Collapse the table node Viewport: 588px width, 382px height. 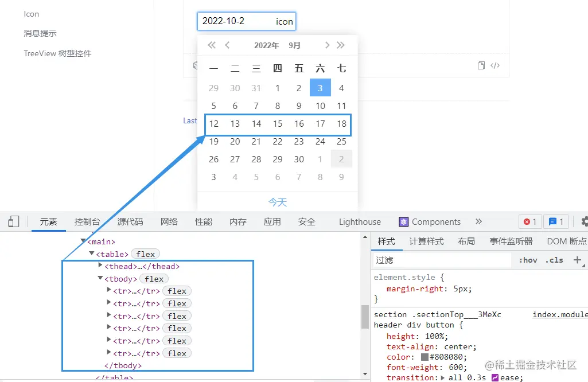[x=92, y=254]
